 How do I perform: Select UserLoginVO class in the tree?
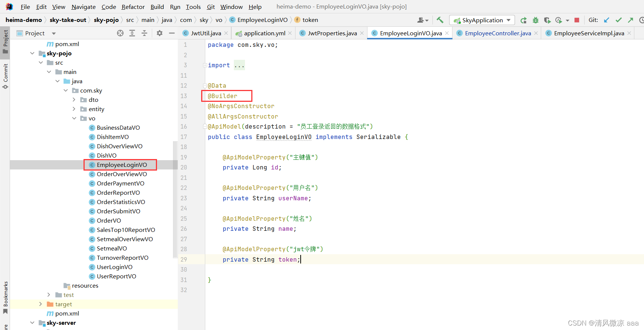coord(114,267)
